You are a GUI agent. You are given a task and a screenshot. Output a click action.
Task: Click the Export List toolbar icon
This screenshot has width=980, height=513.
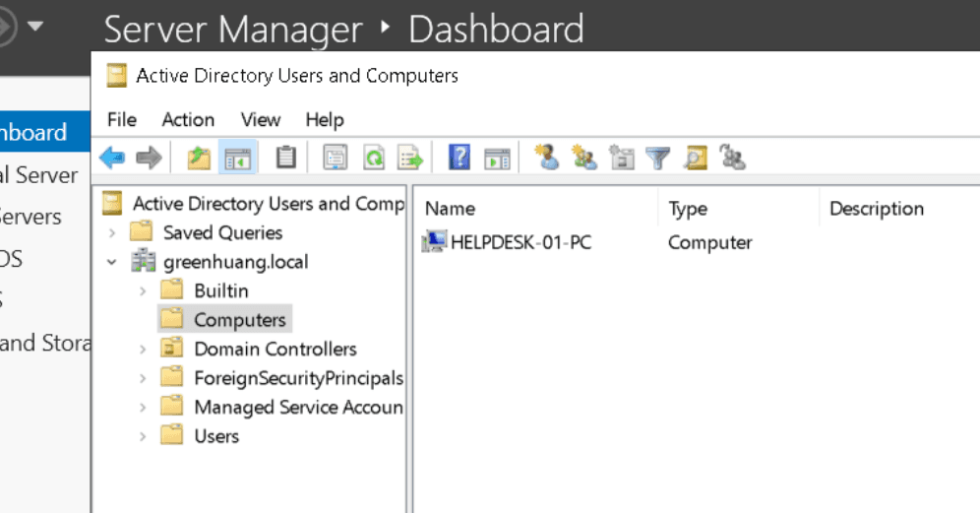pyautogui.click(x=410, y=158)
